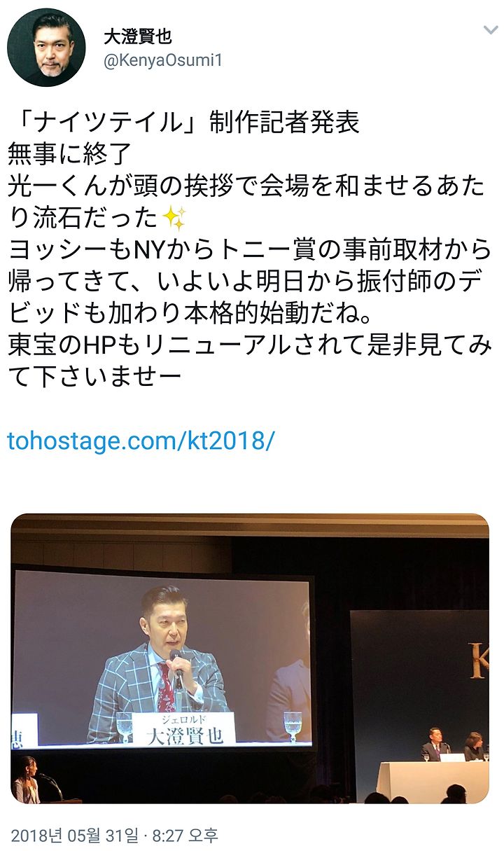Select the 「ナイツテイル」制作記者発表 text line
Screen dimensions: 504x851
click(183, 122)
